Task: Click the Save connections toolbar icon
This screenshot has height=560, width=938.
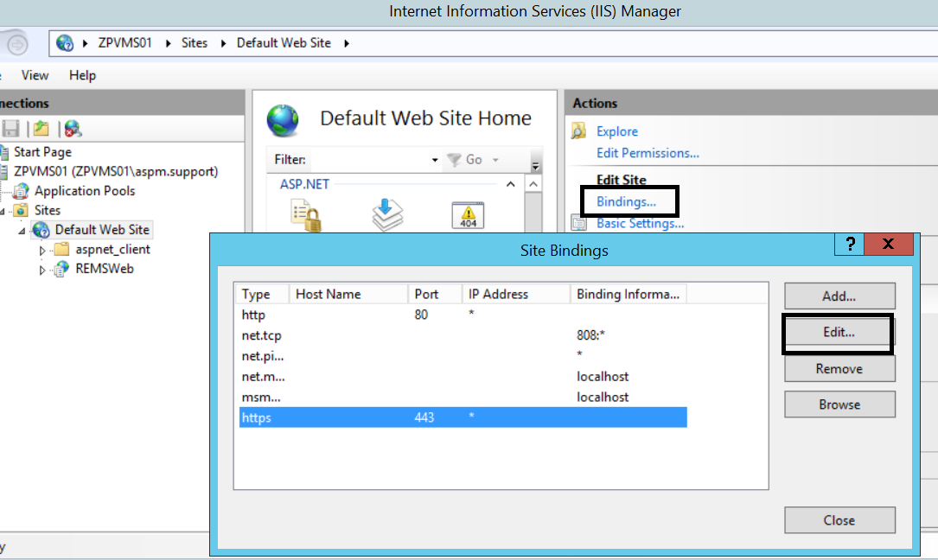Action: point(10,129)
